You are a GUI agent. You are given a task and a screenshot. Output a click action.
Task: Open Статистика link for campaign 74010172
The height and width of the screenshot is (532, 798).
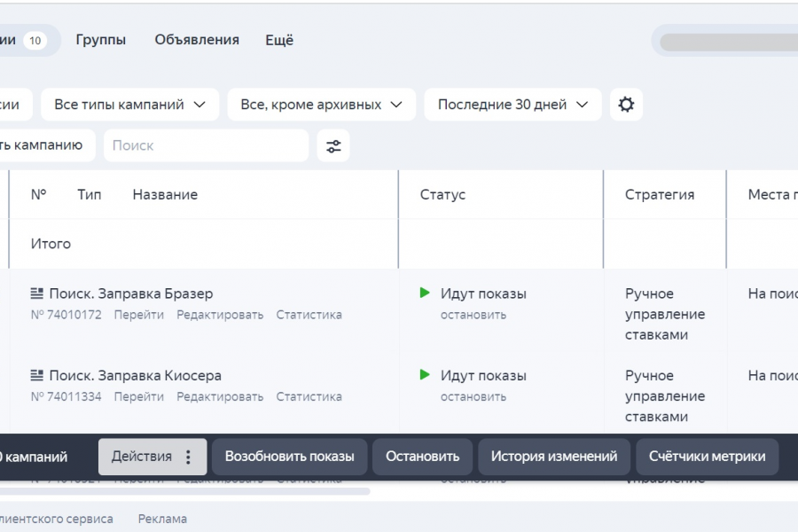309,315
